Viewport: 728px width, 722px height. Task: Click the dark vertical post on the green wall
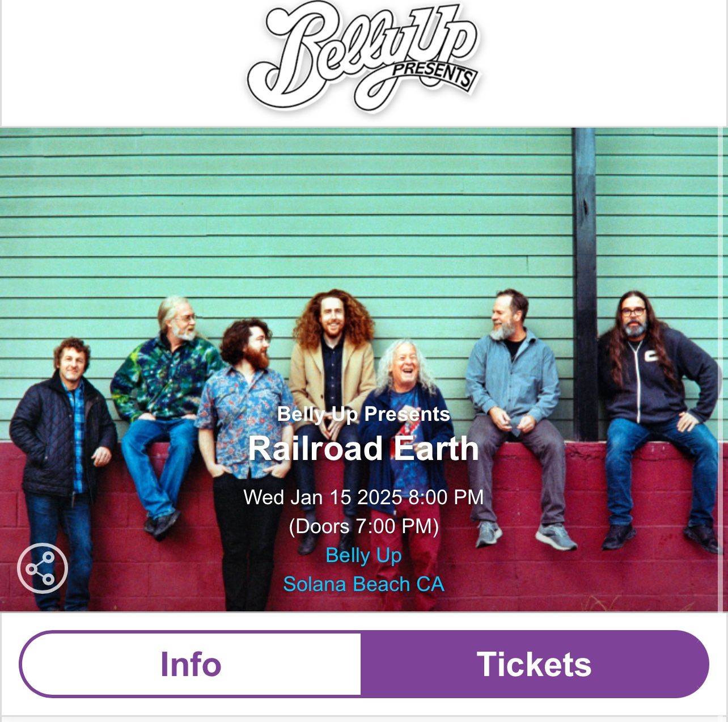click(x=585, y=284)
